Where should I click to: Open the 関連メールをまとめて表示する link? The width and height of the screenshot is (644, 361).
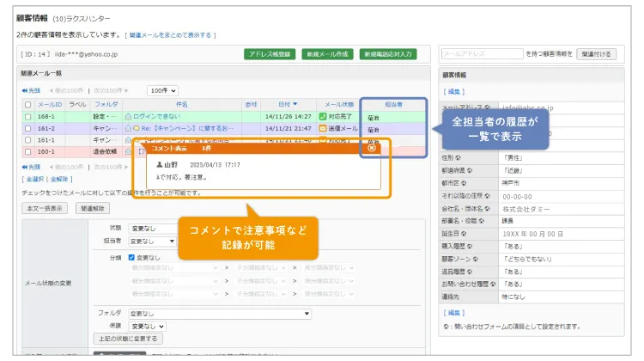[170, 35]
